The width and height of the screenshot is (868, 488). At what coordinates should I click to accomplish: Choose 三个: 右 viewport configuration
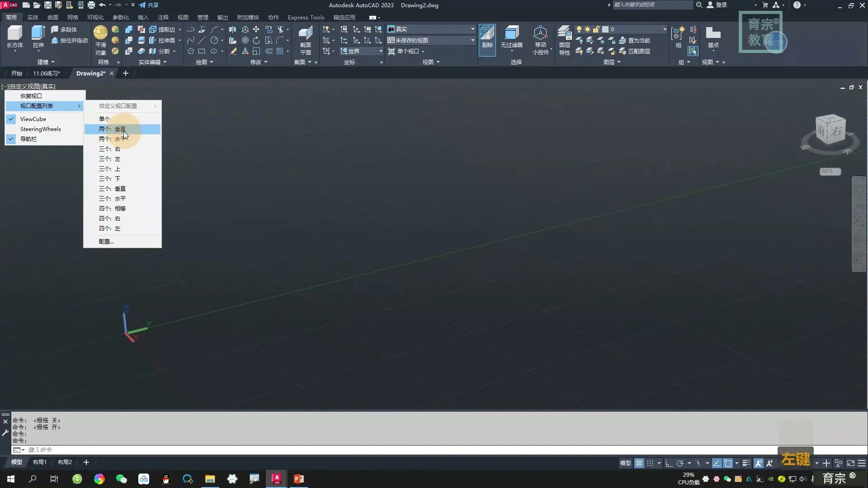pos(110,149)
